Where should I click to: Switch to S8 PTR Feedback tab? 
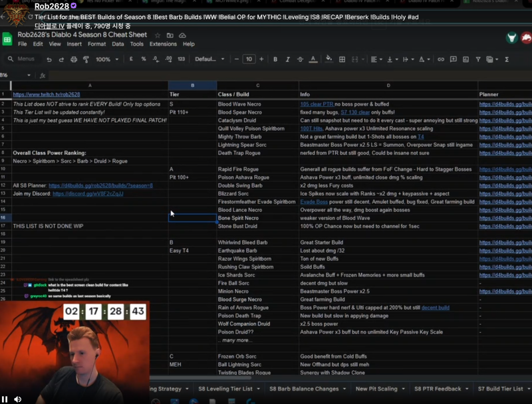tap(438, 389)
